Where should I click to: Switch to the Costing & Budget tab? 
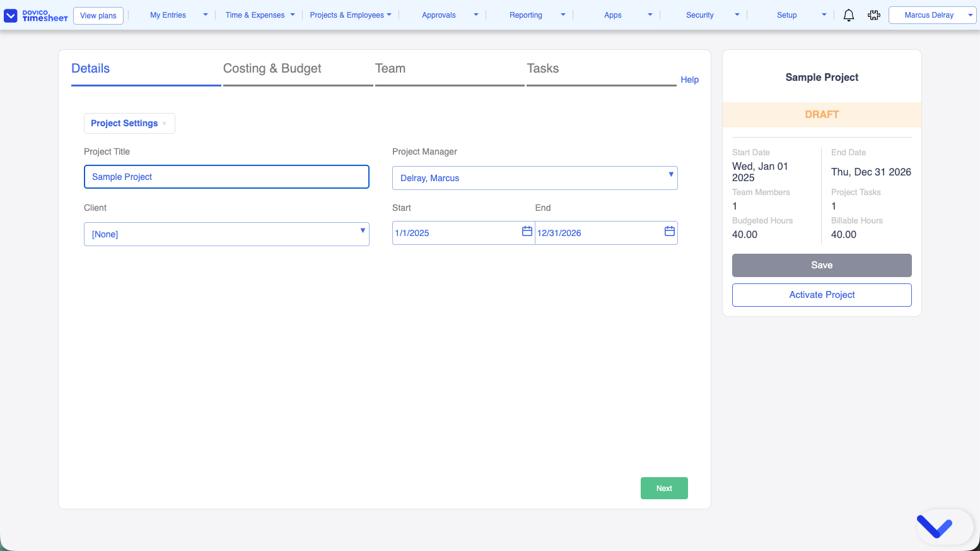[x=272, y=69]
